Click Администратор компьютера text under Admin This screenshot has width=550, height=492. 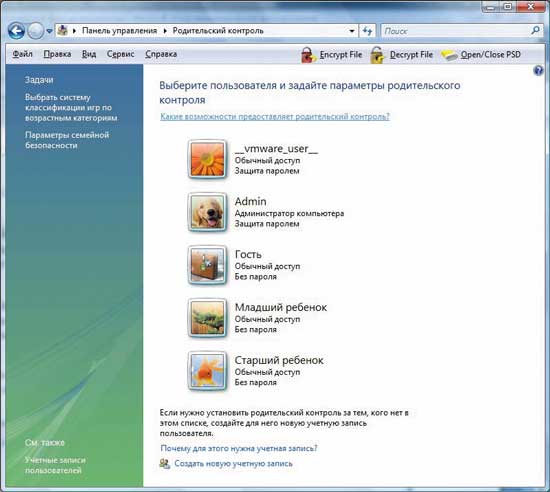pos(289,213)
